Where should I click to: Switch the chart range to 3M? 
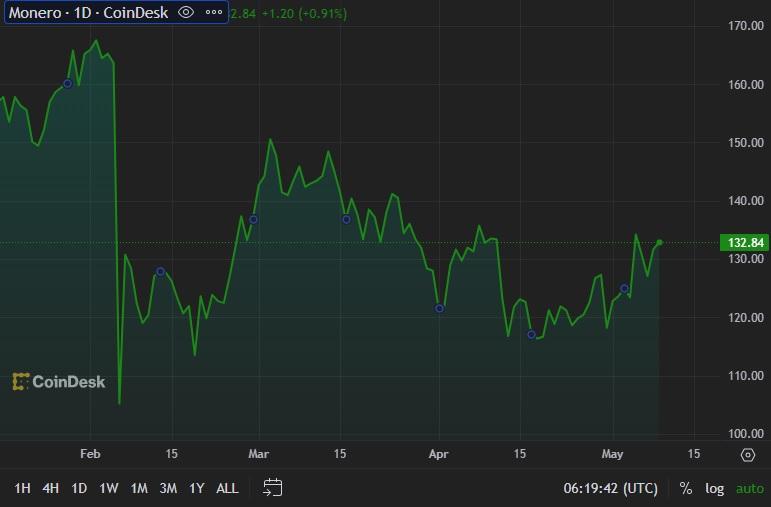[168, 489]
